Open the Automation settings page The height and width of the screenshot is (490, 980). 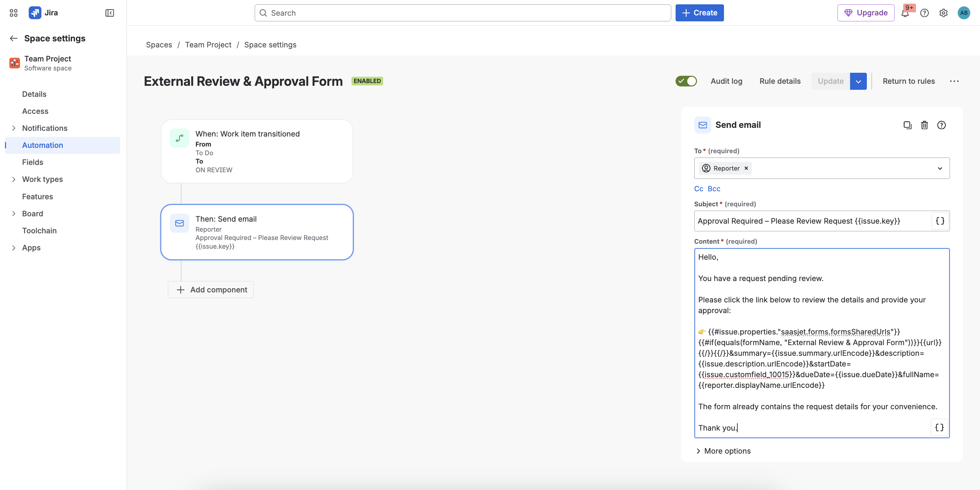[x=43, y=145]
